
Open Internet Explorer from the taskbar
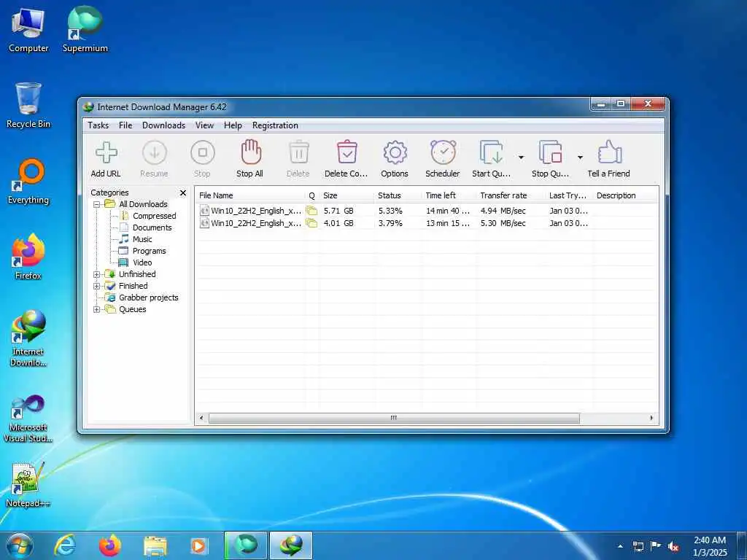(x=65, y=545)
